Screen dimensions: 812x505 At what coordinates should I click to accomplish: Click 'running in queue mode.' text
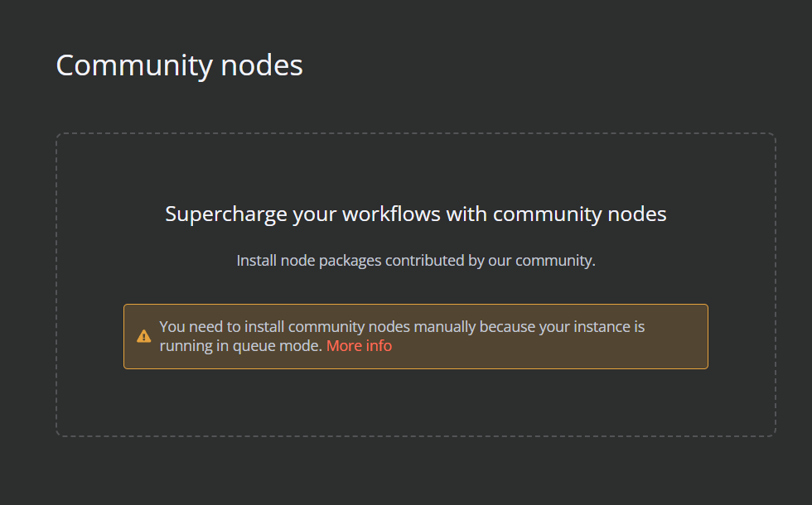[x=241, y=346]
